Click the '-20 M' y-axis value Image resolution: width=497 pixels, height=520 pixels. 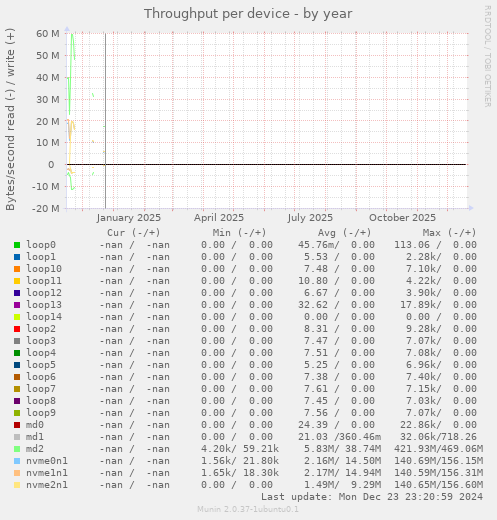pos(45,208)
